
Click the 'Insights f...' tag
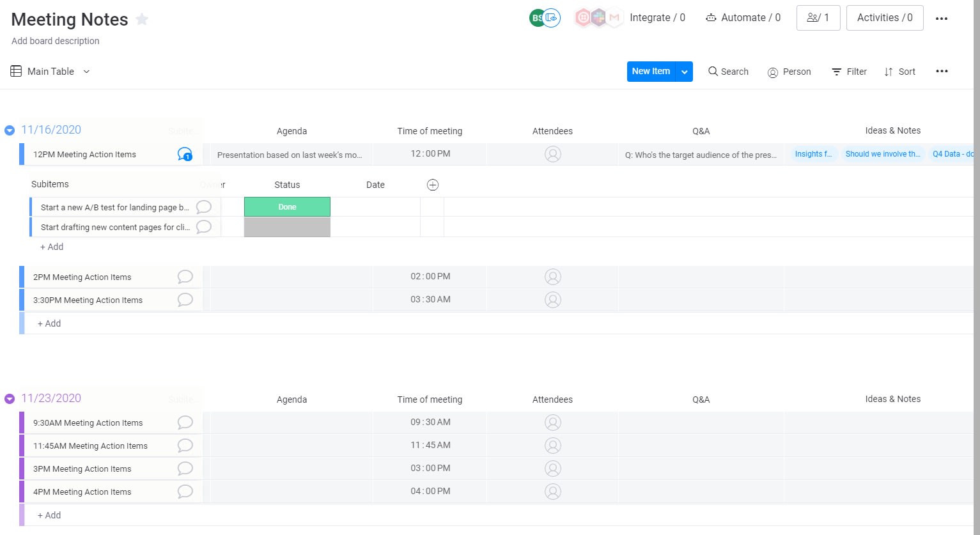pos(813,154)
